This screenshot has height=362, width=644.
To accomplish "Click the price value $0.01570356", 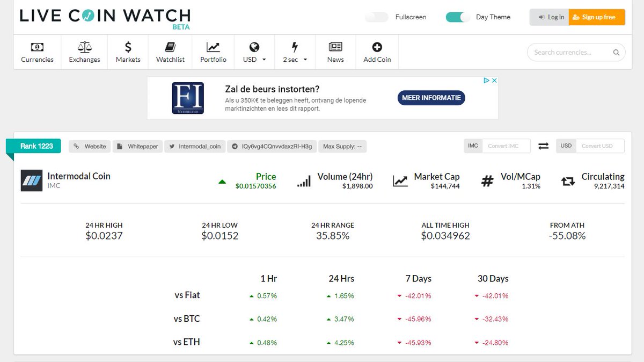I will (x=255, y=186).
